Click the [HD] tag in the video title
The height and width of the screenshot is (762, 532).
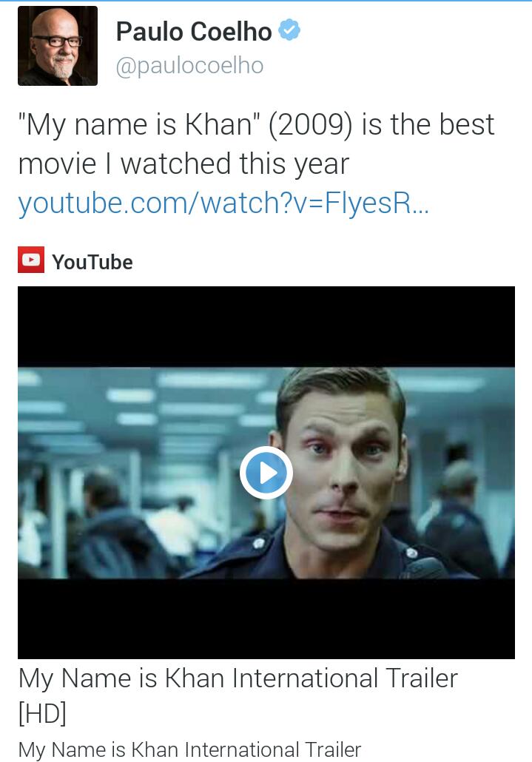[42, 713]
